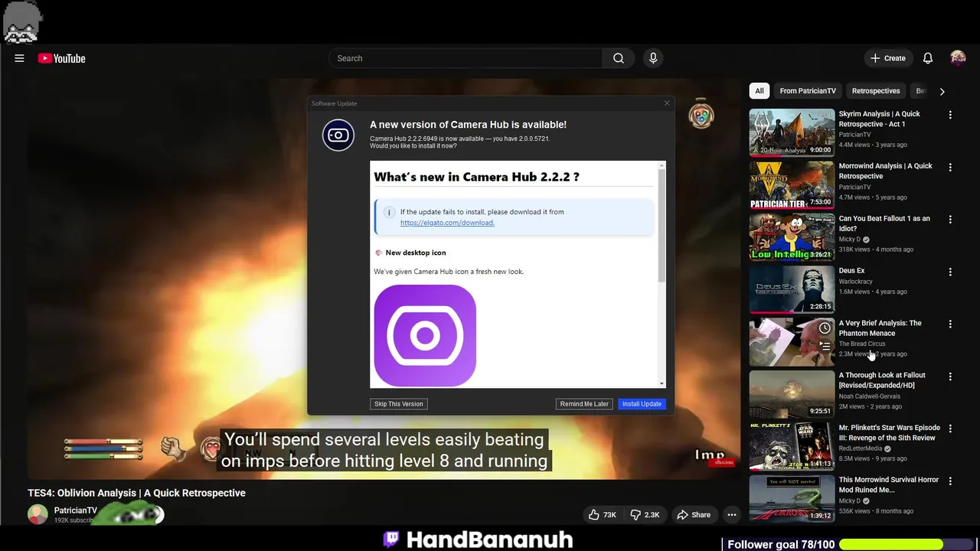Click Remind Me Later button
The width and height of the screenshot is (980, 551).
click(x=584, y=404)
